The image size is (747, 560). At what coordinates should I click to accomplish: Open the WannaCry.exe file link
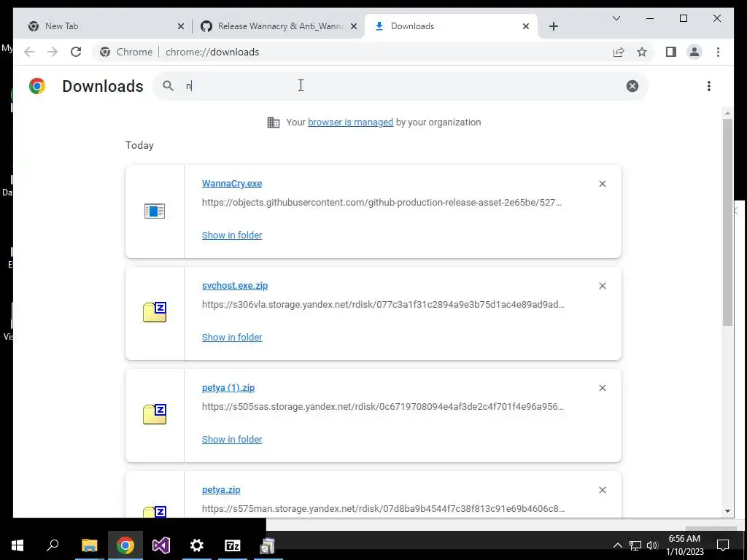[x=232, y=183]
